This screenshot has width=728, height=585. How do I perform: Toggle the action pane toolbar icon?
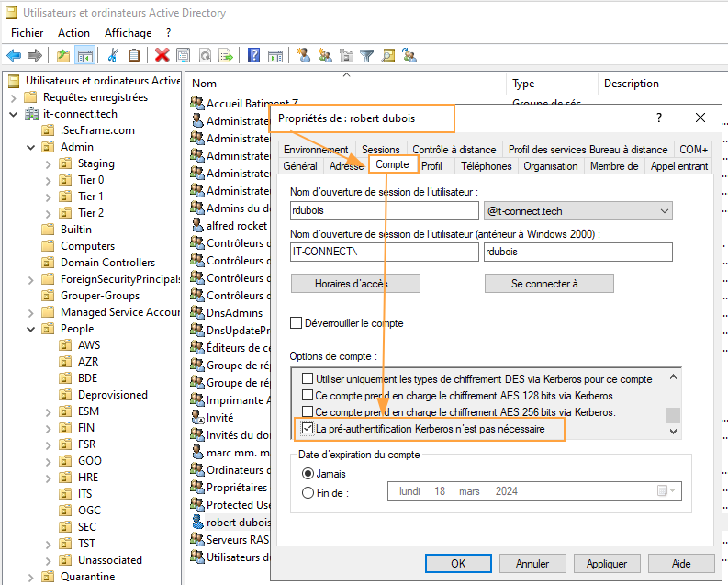pyautogui.click(x=275, y=56)
